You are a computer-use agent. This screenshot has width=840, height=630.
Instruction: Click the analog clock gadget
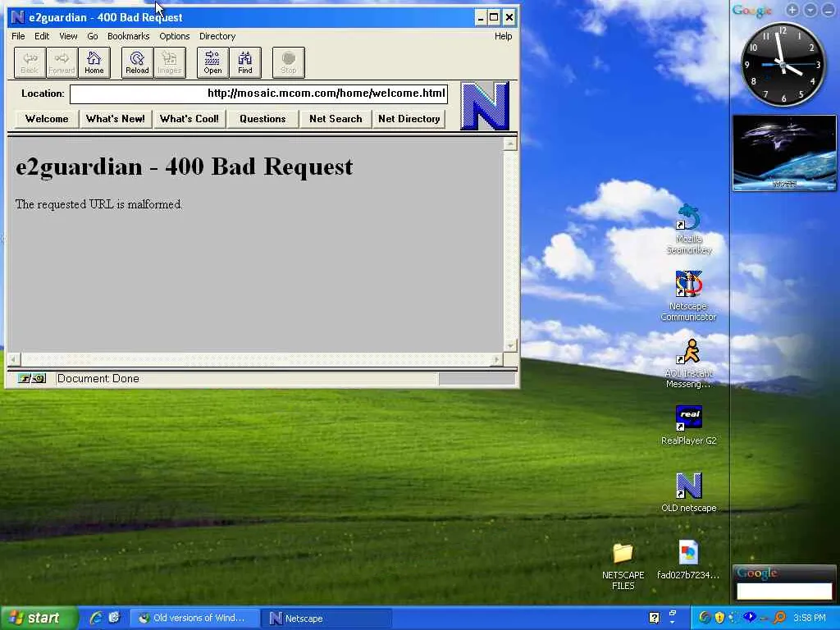783,64
